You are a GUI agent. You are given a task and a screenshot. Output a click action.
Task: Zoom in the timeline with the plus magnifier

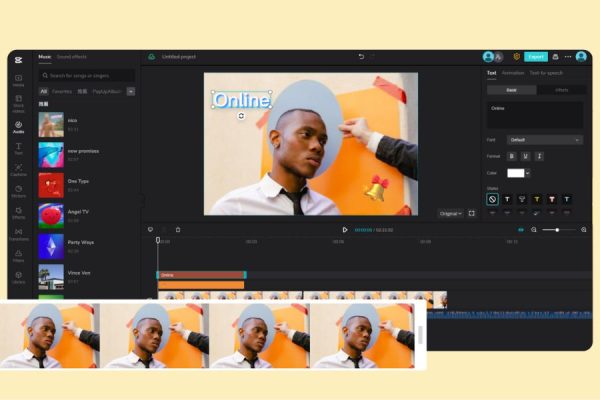pyautogui.click(x=584, y=230)
